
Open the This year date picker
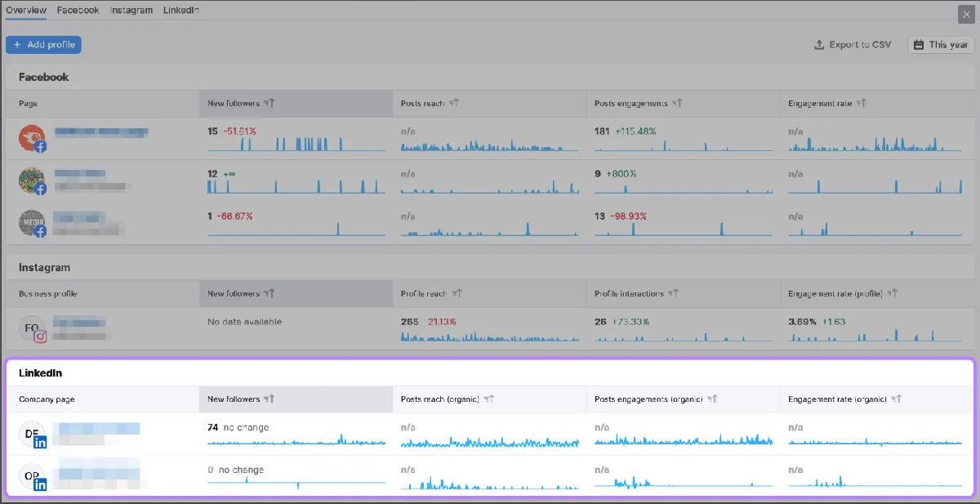(x=941, y=45)
